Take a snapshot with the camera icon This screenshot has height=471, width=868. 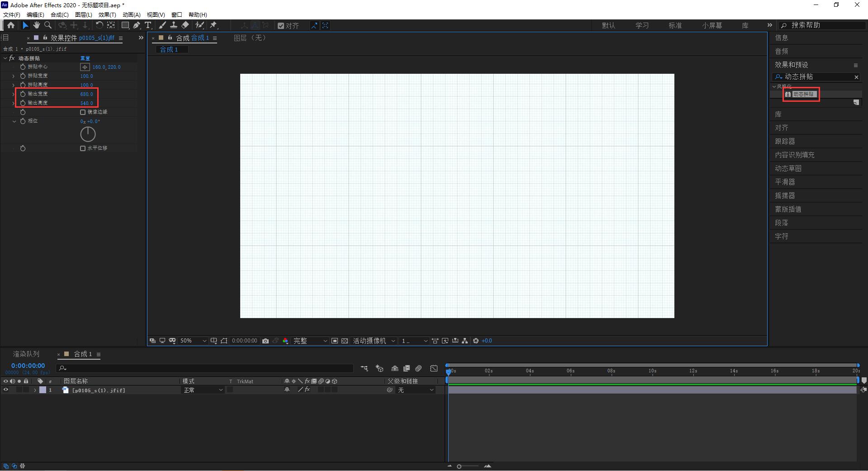coord(266,341)
